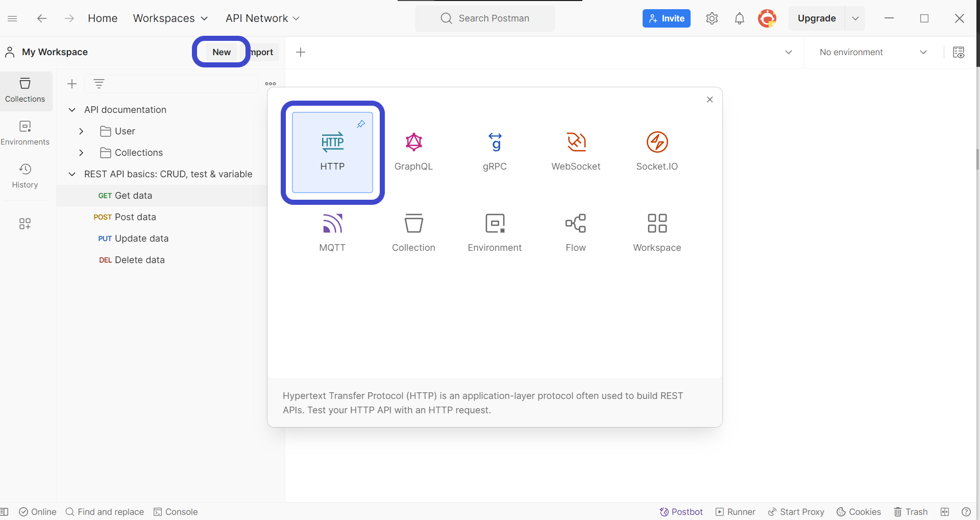
Task: Close the new item dialog
Action: point(709,100)
